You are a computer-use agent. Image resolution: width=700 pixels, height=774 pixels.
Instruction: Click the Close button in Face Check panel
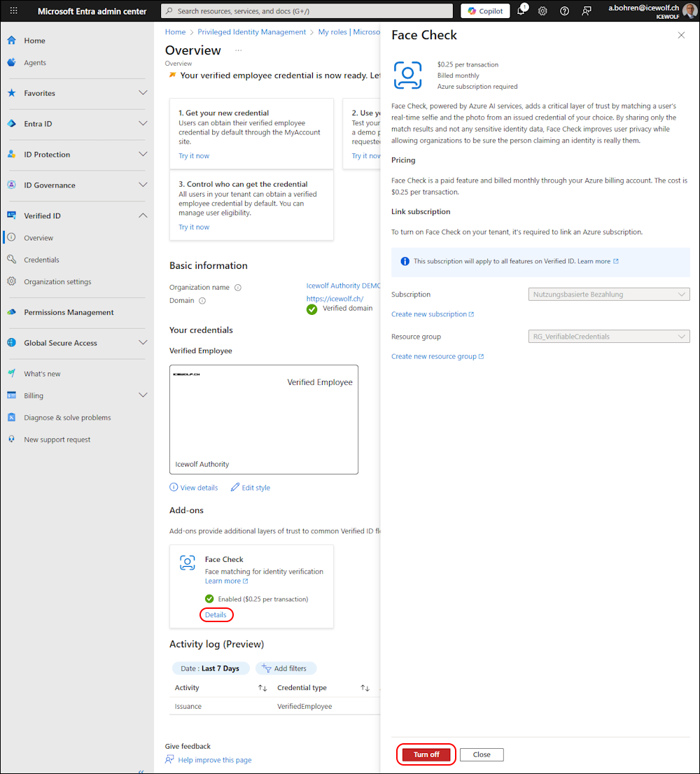(482, 754)
